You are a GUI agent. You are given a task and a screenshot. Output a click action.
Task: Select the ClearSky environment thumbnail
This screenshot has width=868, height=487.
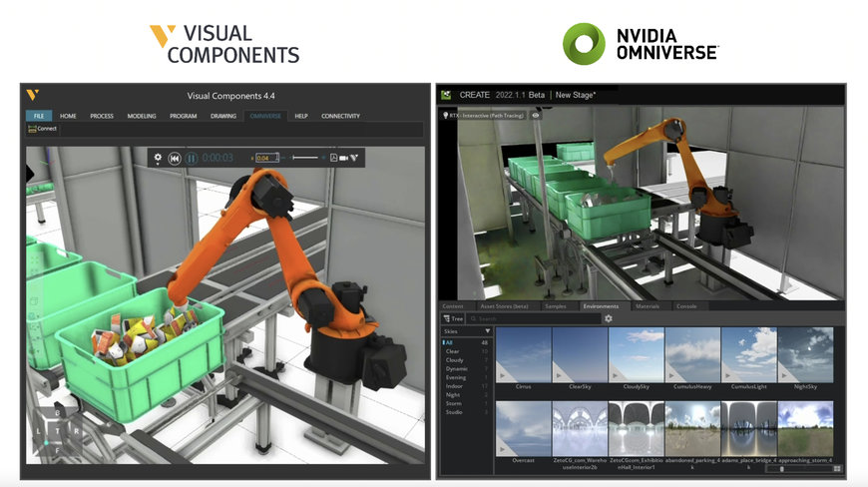[x=580, y=354]
